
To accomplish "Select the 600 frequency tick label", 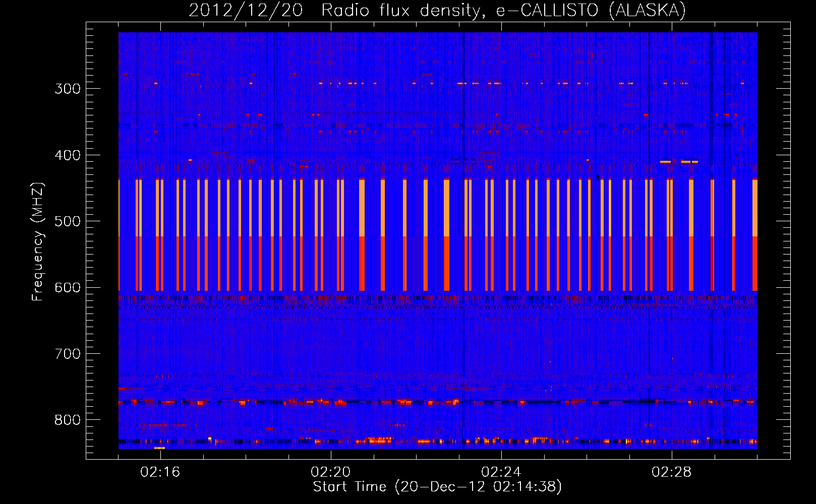I will click(x=68, y=288).
